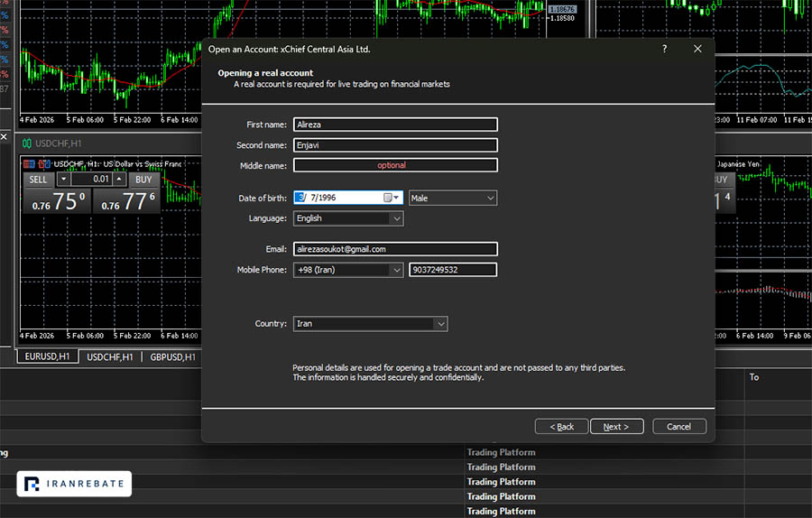Click BUY on the USDCHF chart
The image size is (812, 518).
tap(143, 180)
